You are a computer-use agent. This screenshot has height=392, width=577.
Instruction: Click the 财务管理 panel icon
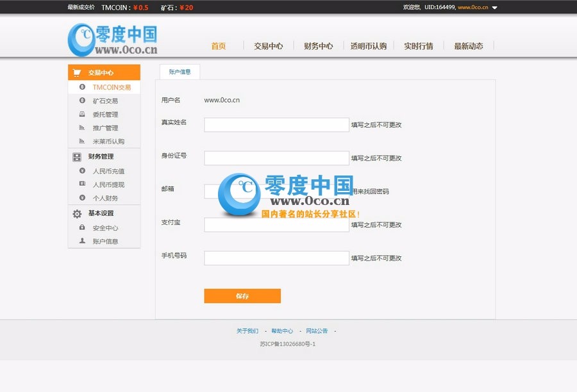[x=76, y=156]
